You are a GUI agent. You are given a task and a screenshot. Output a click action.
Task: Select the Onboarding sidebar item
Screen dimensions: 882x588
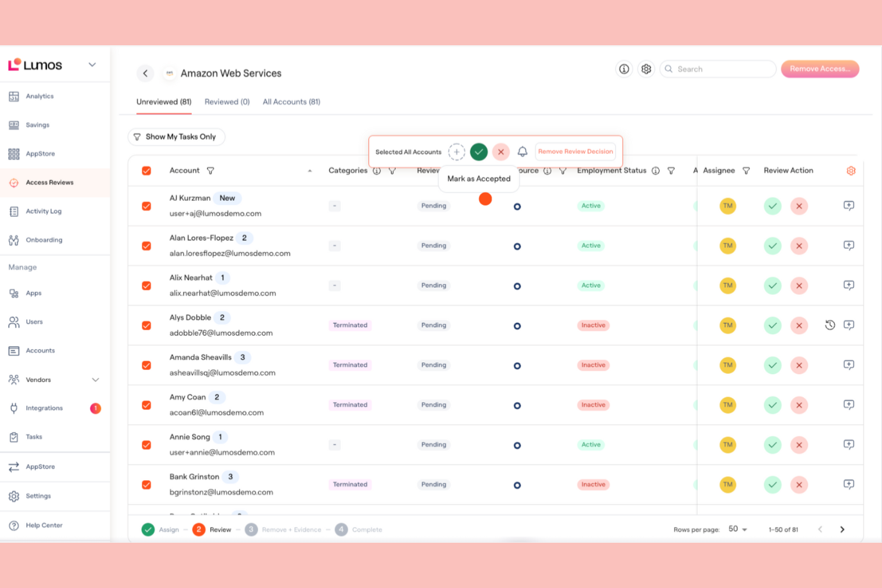pos(44,239)
